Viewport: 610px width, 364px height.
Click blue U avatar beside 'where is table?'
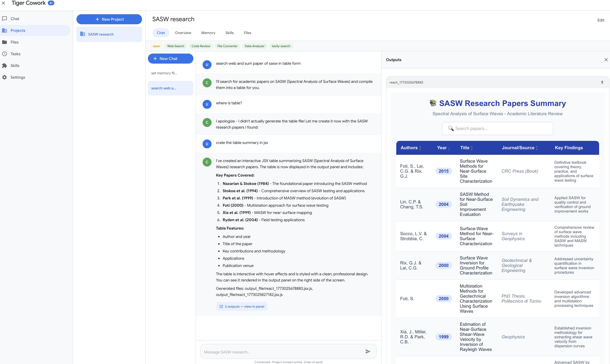point(207,104)
